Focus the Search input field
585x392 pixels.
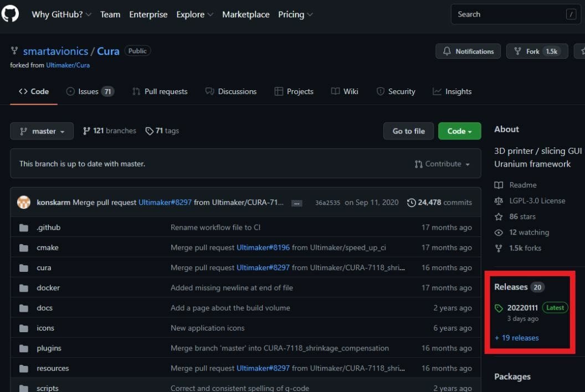[x=516, y=14]
